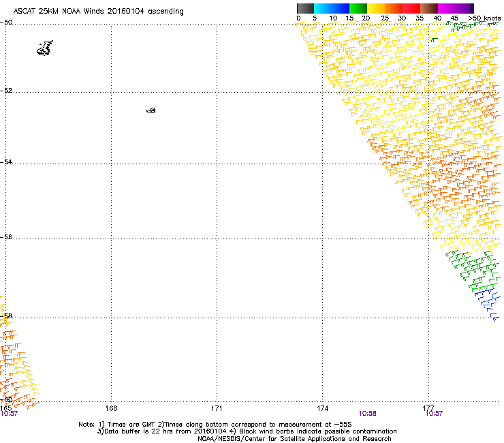Screen dimensions: 504x443
Task: Click the 10:57 time stamp below longitude 177
Action: (434, 414)
